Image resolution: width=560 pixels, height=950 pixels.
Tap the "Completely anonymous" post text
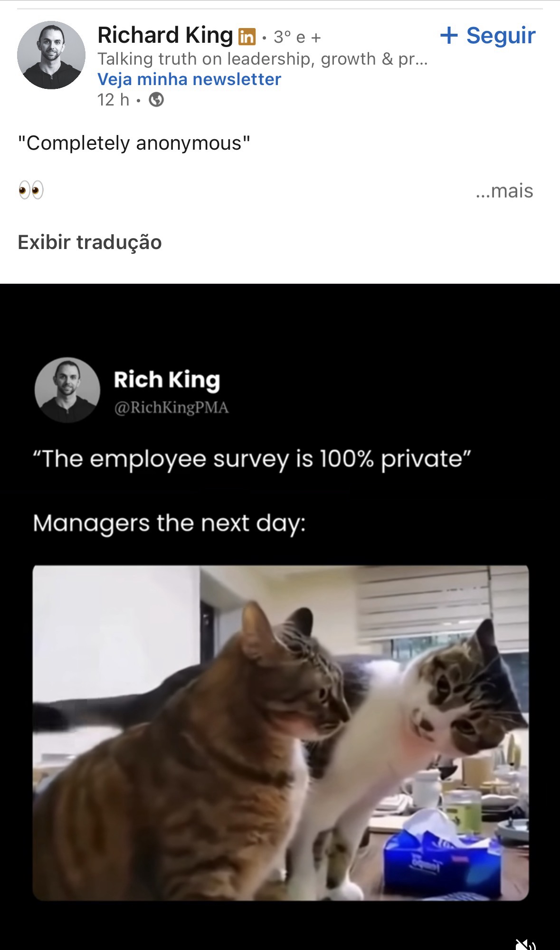tap(134, 143)
